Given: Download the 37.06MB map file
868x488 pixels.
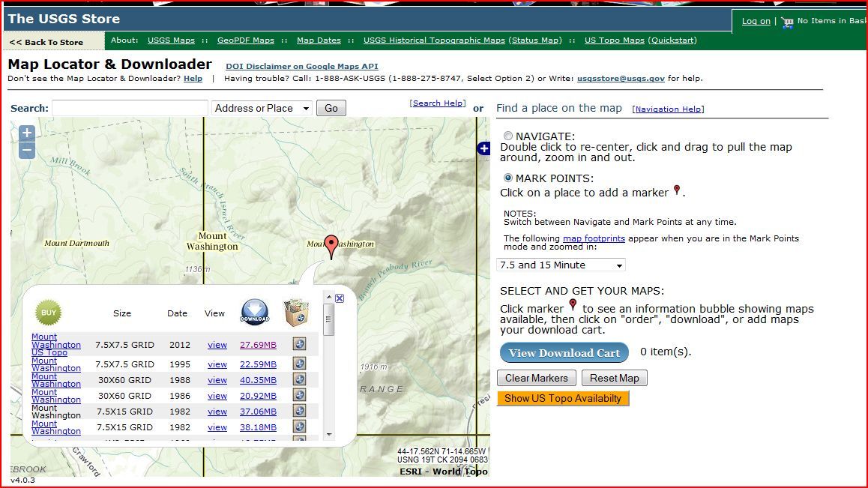Looking at the screenshot, I should click(258, 412).
